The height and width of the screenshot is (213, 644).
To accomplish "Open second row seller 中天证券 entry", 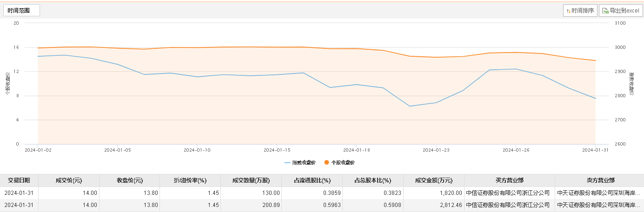I will (599, 205).
